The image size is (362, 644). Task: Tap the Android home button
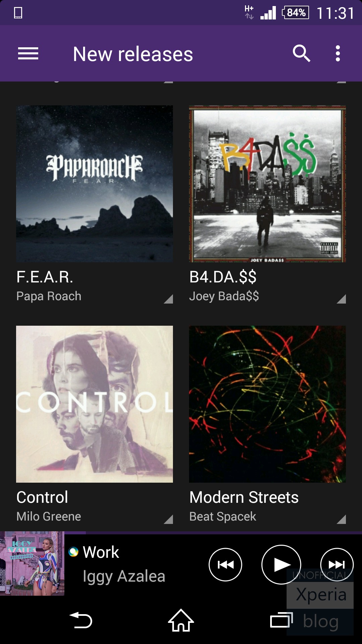181,620
